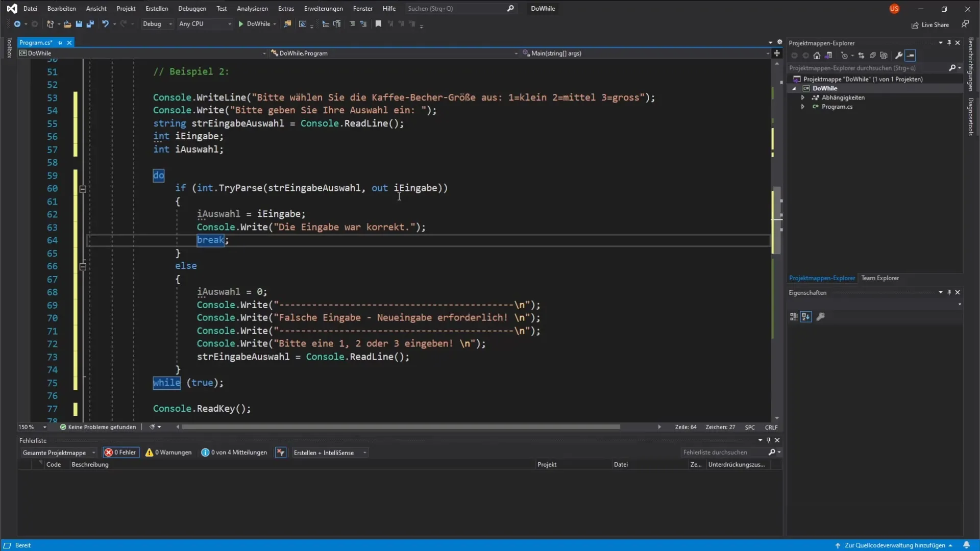Toggle the 0 Fehler filter button

[x=121, y=453]
